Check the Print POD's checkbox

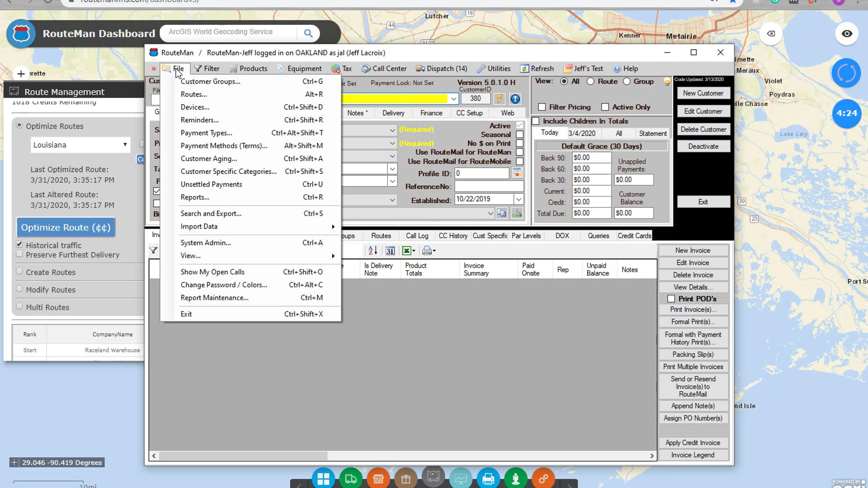coord(671,299)
